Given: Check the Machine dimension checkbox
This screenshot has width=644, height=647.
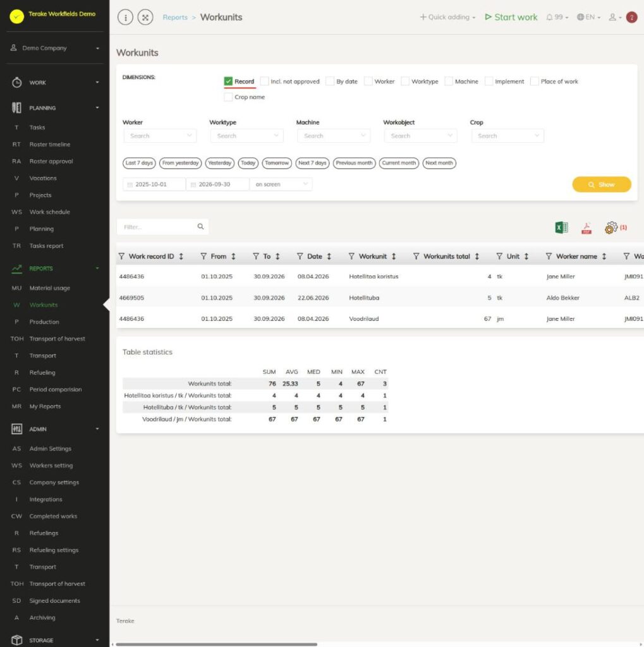Looking at the screenshot, I should pos(449,82).
